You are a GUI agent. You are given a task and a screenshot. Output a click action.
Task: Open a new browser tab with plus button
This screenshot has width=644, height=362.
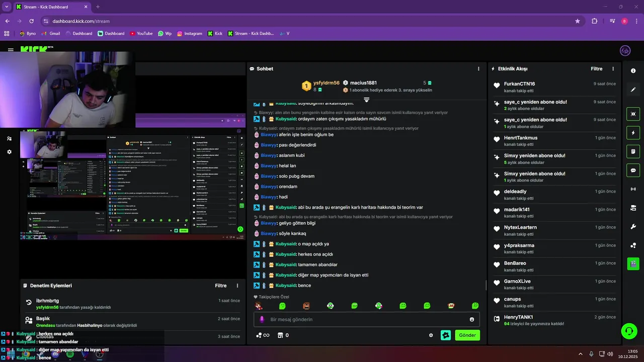tap(98, 7)
